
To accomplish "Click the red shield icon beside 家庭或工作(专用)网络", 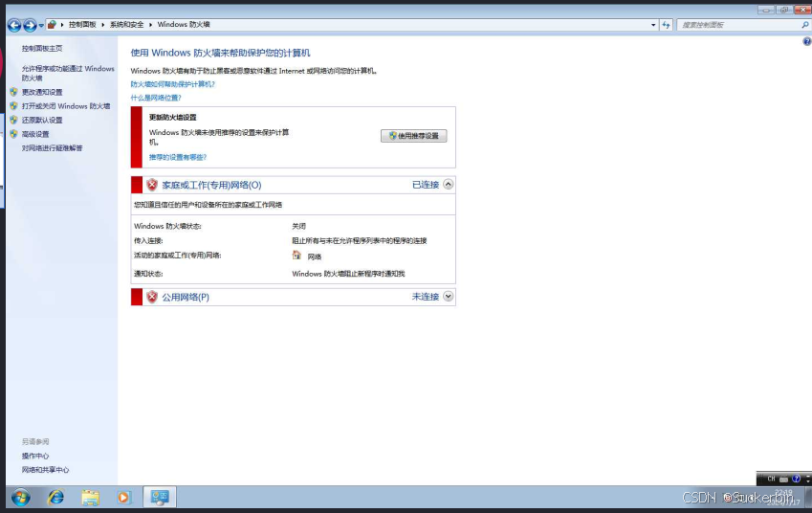I will [152, 185].
